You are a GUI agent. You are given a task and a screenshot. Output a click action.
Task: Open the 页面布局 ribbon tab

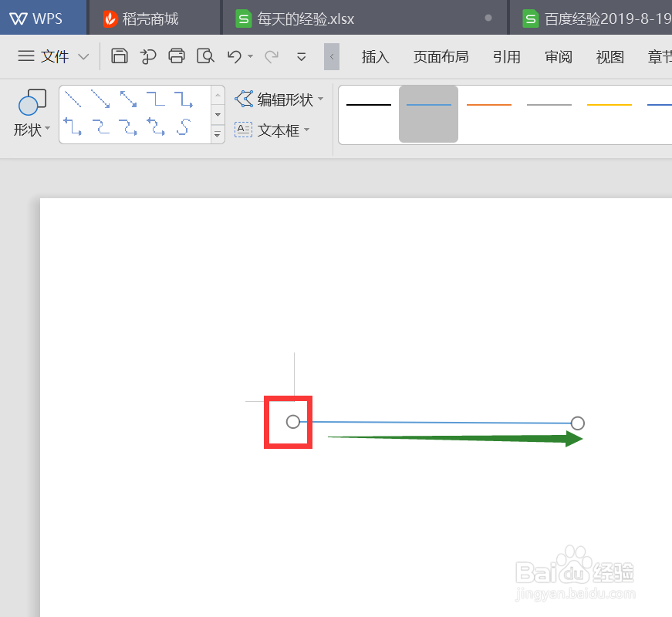coord(441,56)
